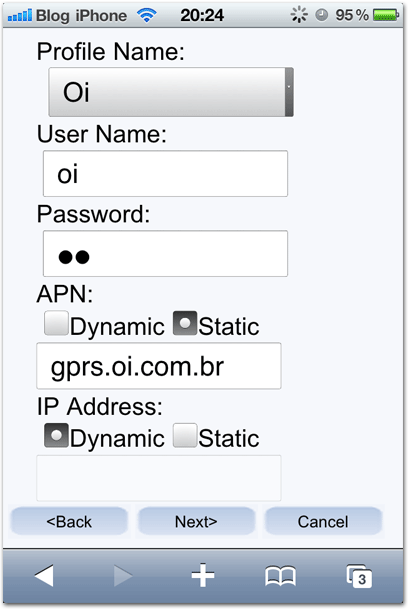The width and height of the screenshot is (410, 610).
Task: Open the tabs pages icon showing 3
Action: click(359, 576)
